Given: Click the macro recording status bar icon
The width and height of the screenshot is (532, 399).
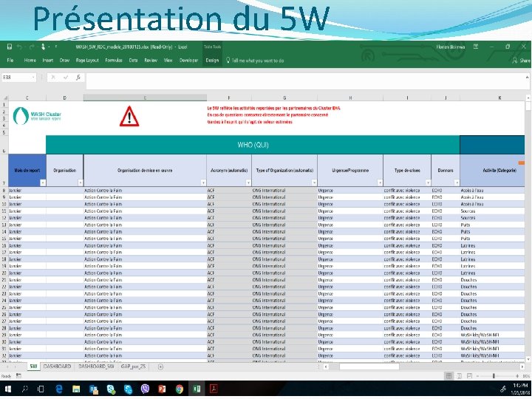Looking at the screenshot, I should (18, 376).
